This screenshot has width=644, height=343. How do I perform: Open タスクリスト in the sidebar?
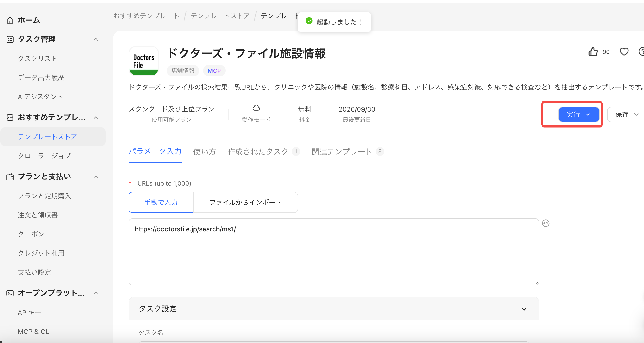[x=38, y=58]
